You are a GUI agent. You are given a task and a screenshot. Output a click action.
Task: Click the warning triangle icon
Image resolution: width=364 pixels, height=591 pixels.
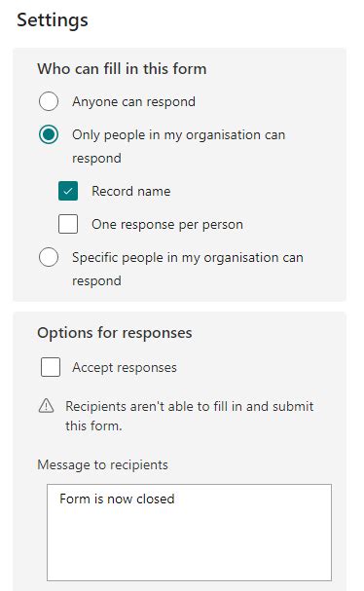[47, 406]
